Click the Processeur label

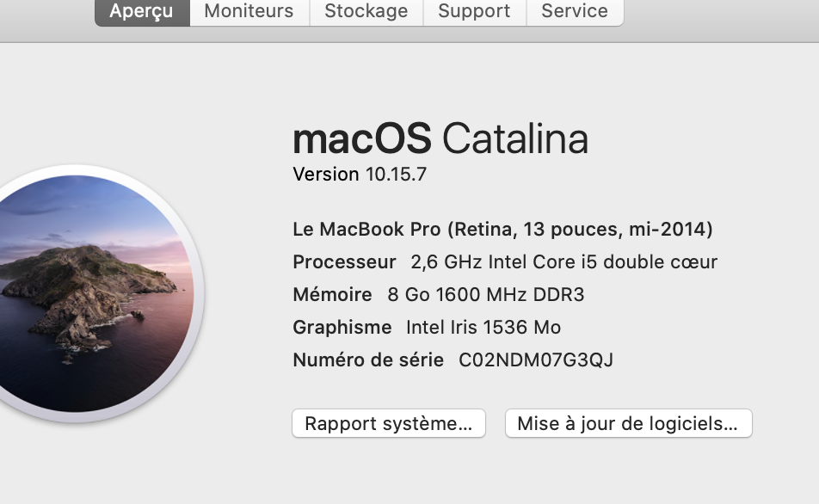(x=344, y=262)
